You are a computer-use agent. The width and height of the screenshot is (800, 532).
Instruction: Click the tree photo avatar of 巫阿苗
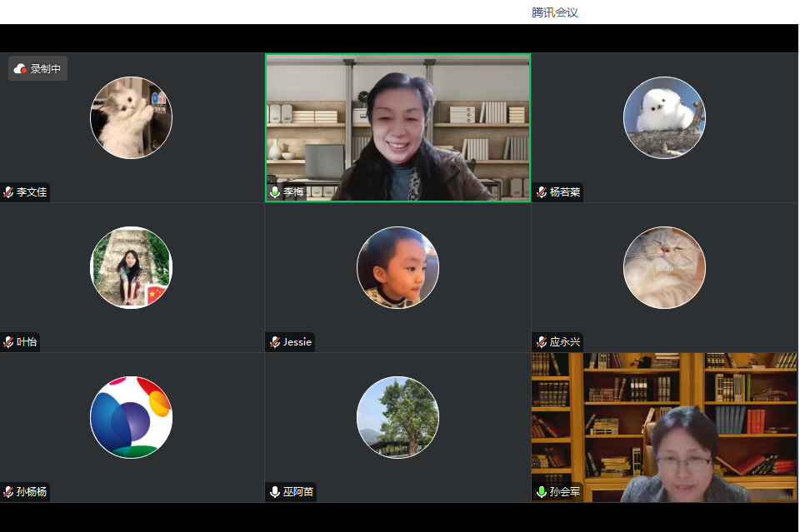pyautogui.click(x=397, y=417)
